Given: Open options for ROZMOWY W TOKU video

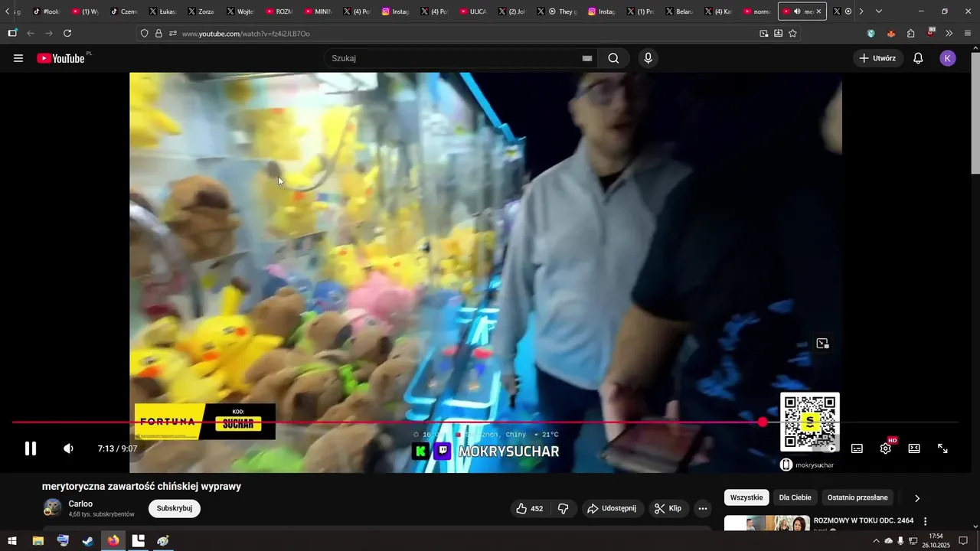Looking at the screenshot, I should point(925,521).
